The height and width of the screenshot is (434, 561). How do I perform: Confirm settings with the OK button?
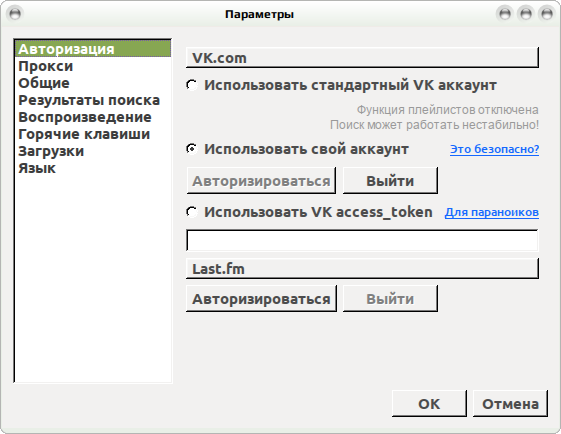click(429, 404)
